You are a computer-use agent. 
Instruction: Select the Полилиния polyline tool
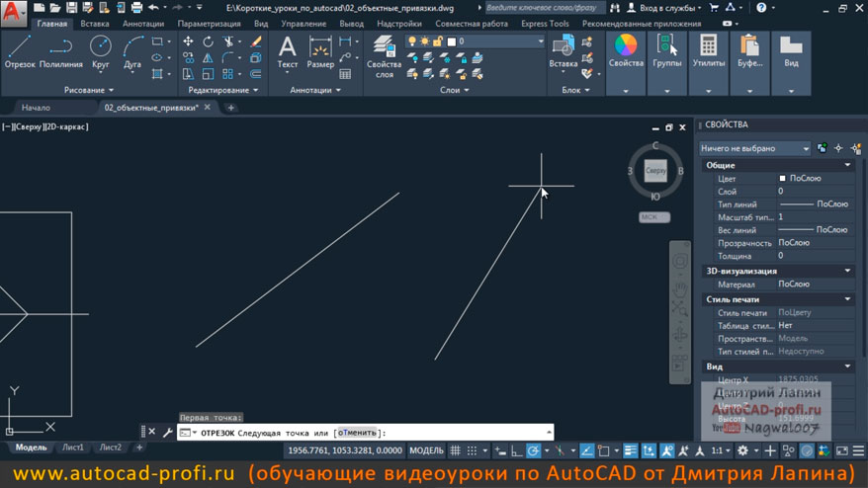click(61, 52)
